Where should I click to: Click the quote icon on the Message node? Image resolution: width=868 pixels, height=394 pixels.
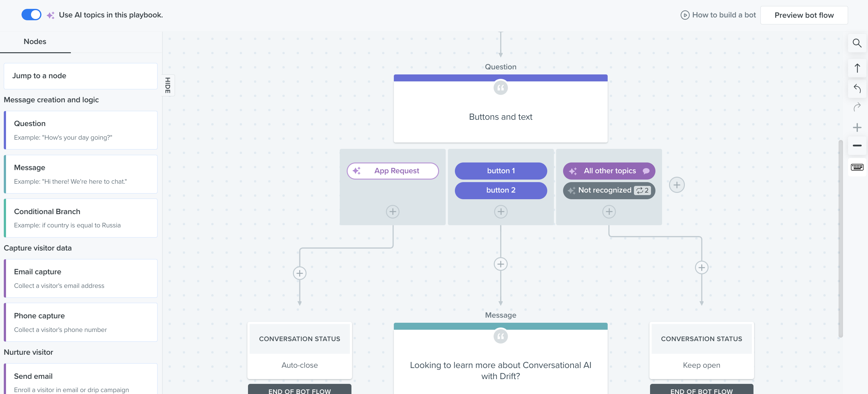pyautogui.click(x=501, y=336)
